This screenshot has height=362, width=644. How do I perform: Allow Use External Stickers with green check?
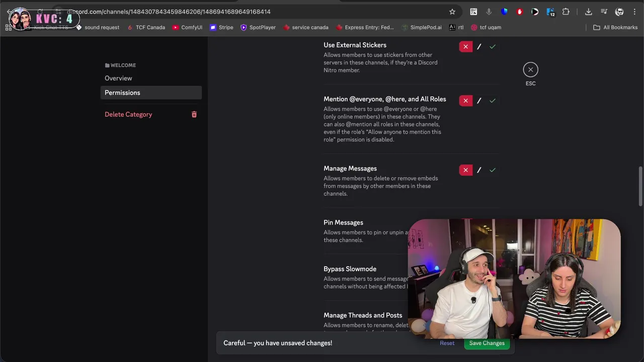point(493,47)
